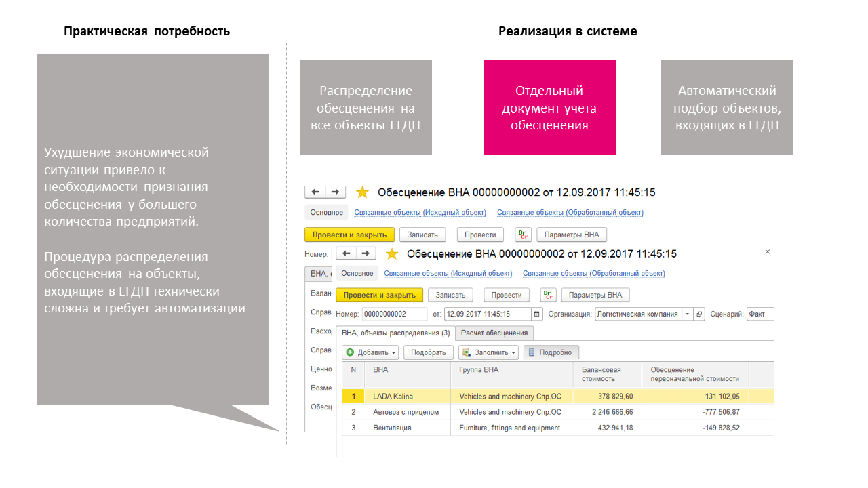Click Furniture, fittings and equipment cell
Image resolution: width=868 pixels, height=488 pixels.
pos(512,428)
